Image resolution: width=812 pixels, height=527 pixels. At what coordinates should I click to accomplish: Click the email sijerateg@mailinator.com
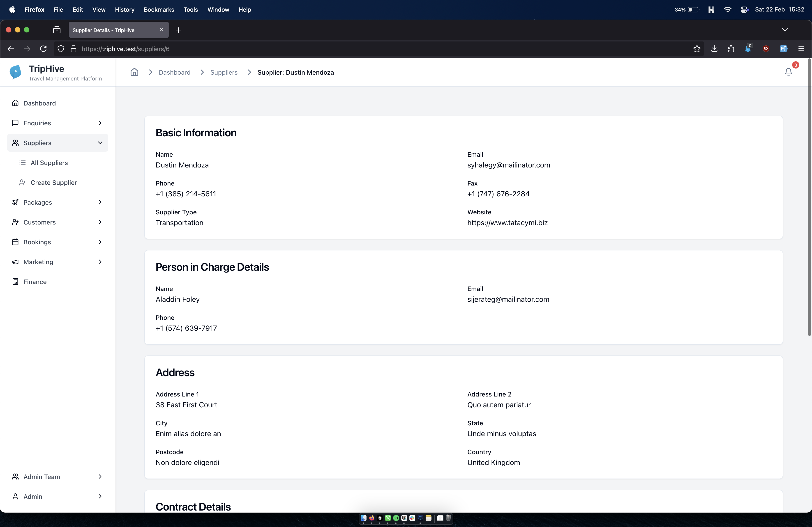(508, 299)
